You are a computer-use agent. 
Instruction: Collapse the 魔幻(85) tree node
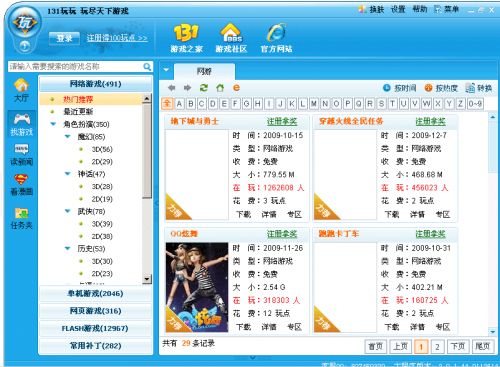click(67, 137)
